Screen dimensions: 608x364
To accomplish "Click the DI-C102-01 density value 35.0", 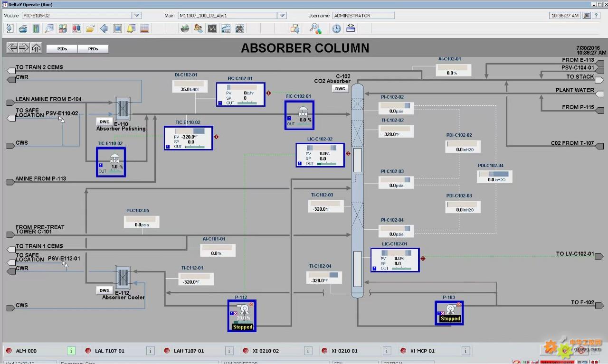I will click(190, 86).
